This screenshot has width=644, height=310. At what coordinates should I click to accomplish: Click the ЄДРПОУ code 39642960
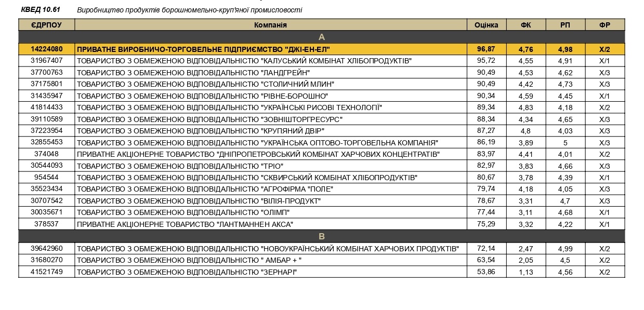tap(46, 248)
